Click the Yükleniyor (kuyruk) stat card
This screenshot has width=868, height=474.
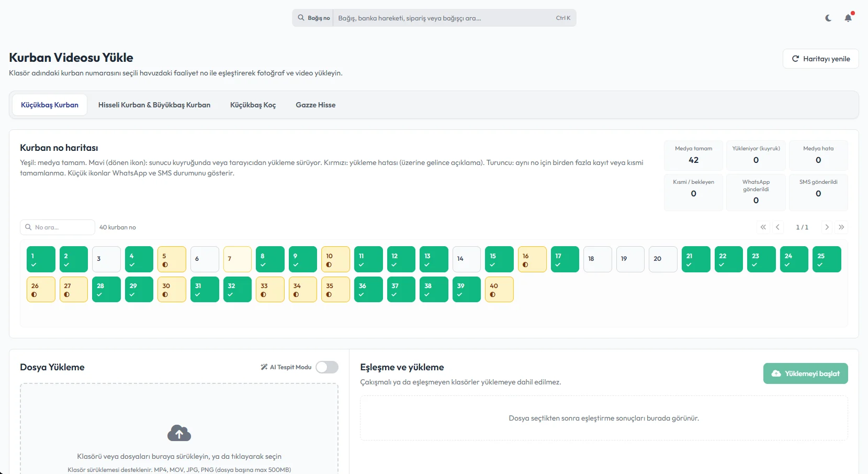click(x=756, y=156)
